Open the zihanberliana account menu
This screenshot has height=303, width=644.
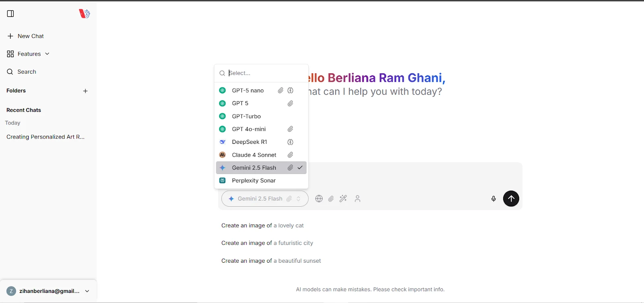(48, 291)
